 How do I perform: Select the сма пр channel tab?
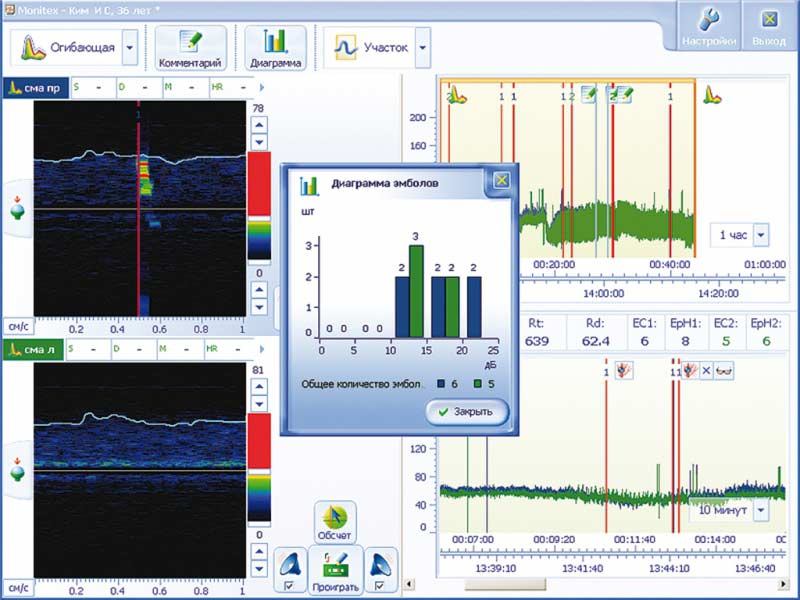coord(36,88)
